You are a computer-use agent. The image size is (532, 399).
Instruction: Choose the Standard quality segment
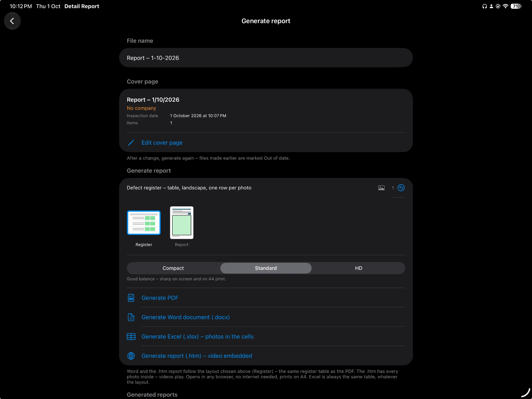click(266, 268)
